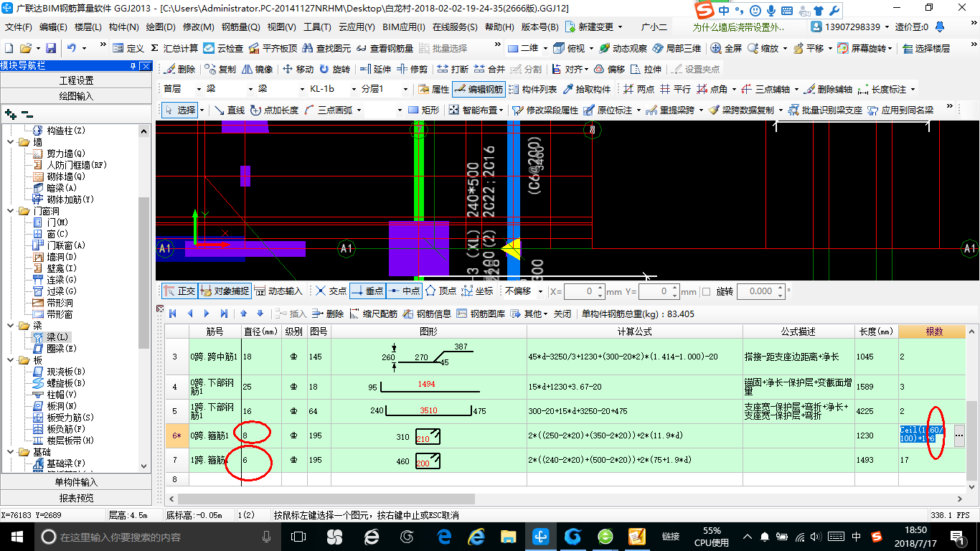The image size is (980, 551).
Task: Expand the 俯视 view dropdown arrow
Action: 591,48
